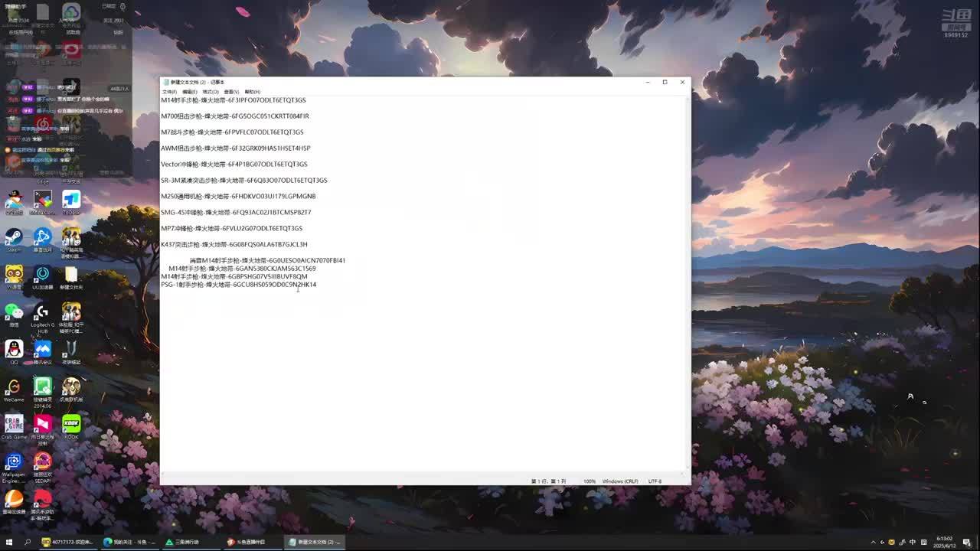Screen dimensions: 980x551
Task: Launch the 雷神加速器 desktop icon
Action: (14, 502)
